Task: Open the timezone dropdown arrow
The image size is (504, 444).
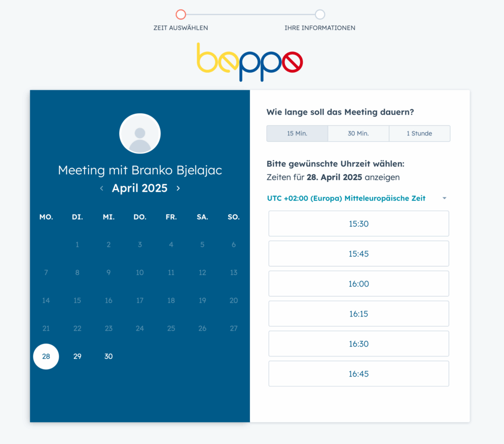Action: (444, 198)
